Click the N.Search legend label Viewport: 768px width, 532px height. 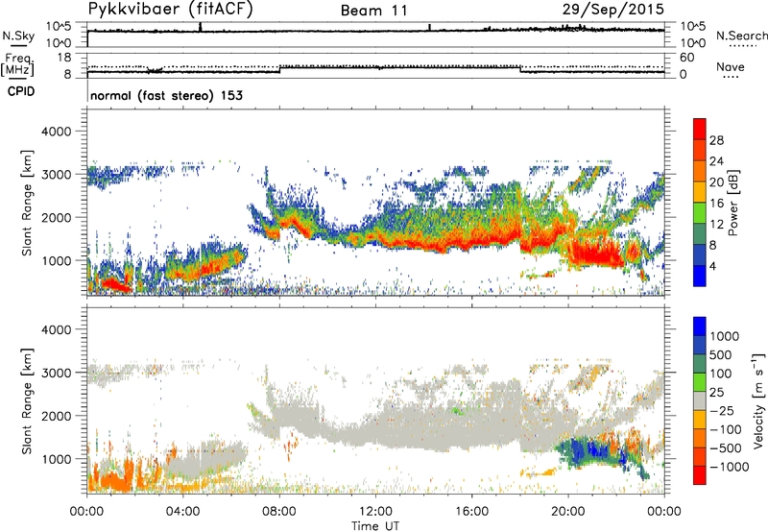[741, 36]
